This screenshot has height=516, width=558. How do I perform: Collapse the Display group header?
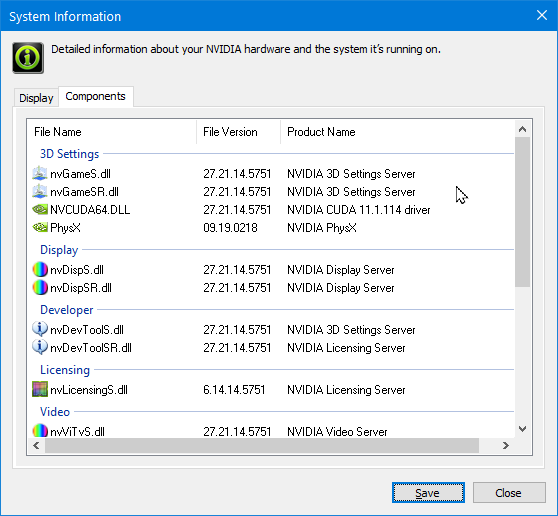(x=59, y=250)
